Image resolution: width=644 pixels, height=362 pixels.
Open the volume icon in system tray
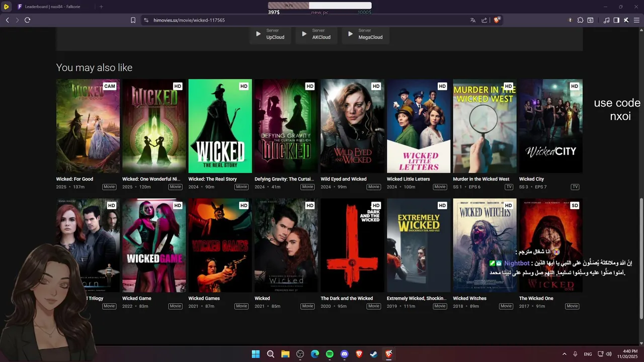point(609,354)
